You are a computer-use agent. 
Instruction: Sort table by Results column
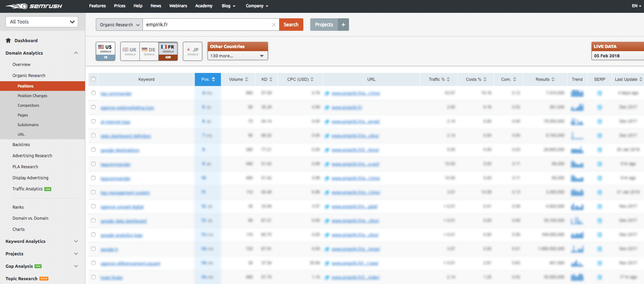click(x=545, y=79)
